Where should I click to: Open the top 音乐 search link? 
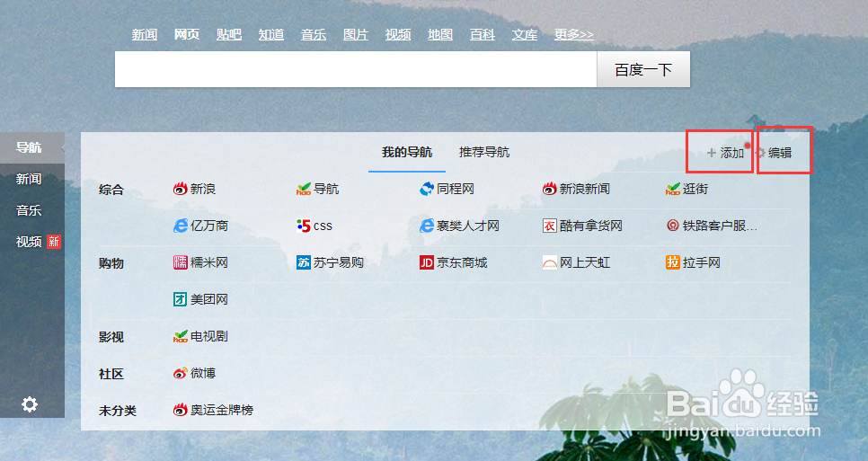tap(314, 34)
